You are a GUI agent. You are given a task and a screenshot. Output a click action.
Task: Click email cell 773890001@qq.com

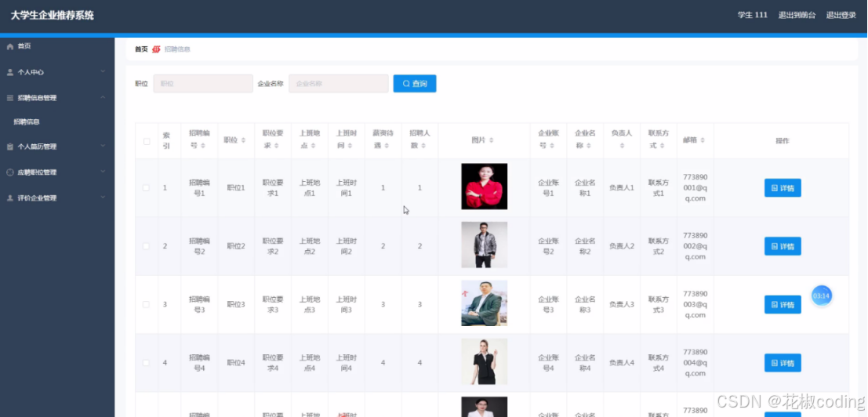(x=695, y=188)
